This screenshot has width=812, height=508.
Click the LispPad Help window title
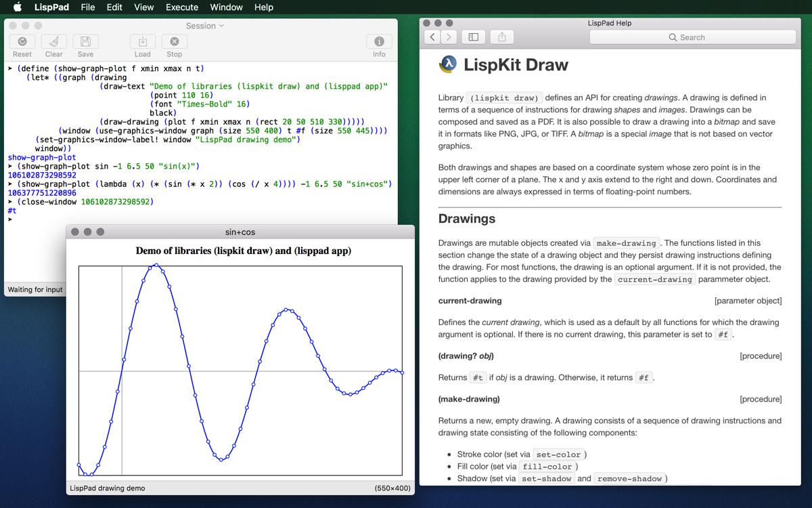[610, 23]
